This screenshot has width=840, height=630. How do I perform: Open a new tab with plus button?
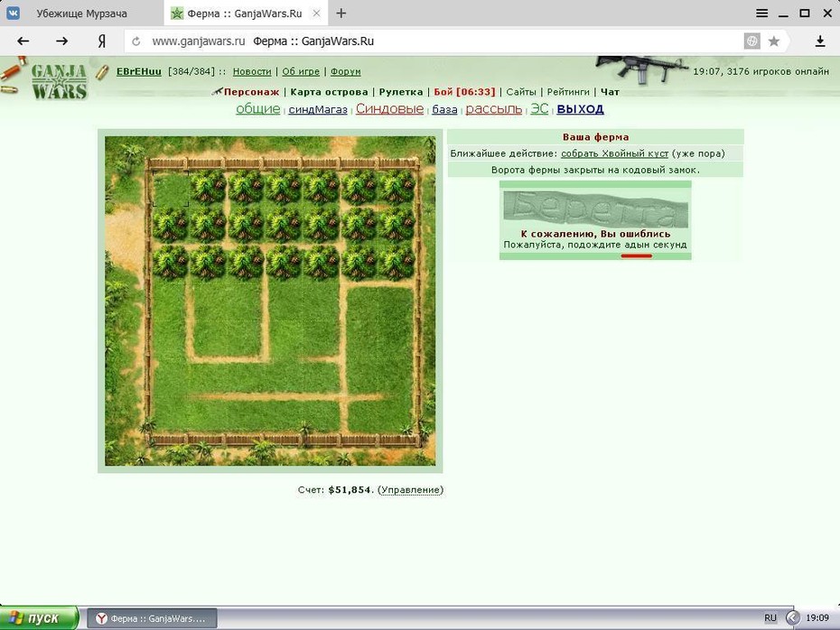[341, 14]
